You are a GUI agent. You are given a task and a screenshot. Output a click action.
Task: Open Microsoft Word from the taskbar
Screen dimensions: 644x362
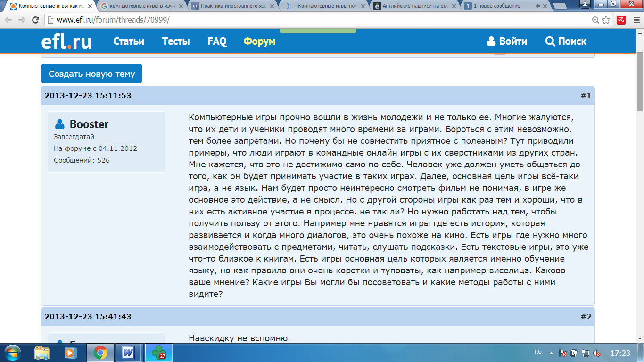128,352
